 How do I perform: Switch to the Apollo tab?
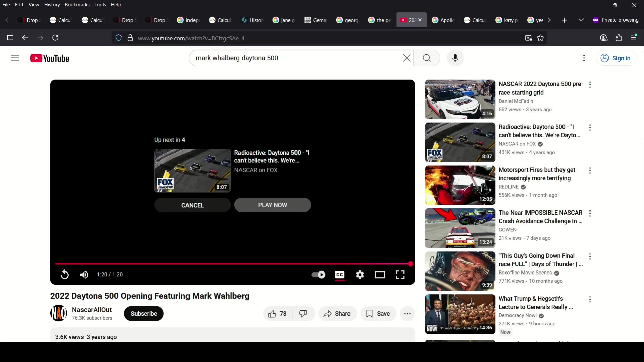coord(443,20)
